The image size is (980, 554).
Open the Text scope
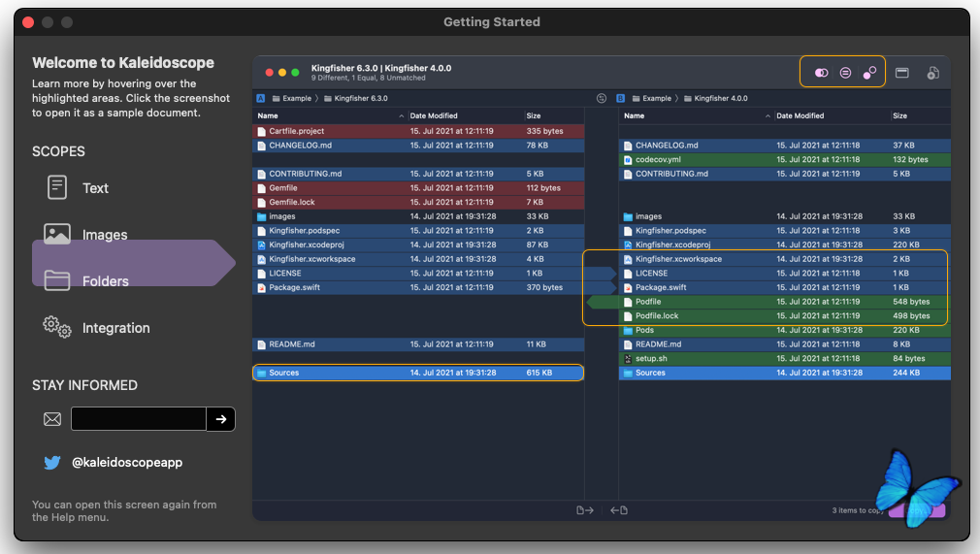[95, 188]
